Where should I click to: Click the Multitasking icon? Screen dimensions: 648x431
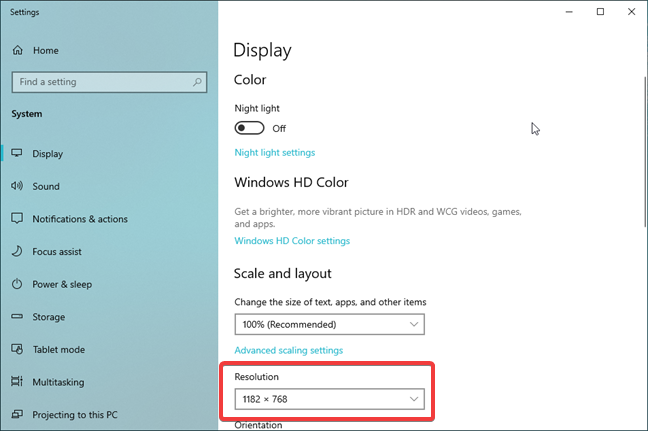[x=17, y=381]
